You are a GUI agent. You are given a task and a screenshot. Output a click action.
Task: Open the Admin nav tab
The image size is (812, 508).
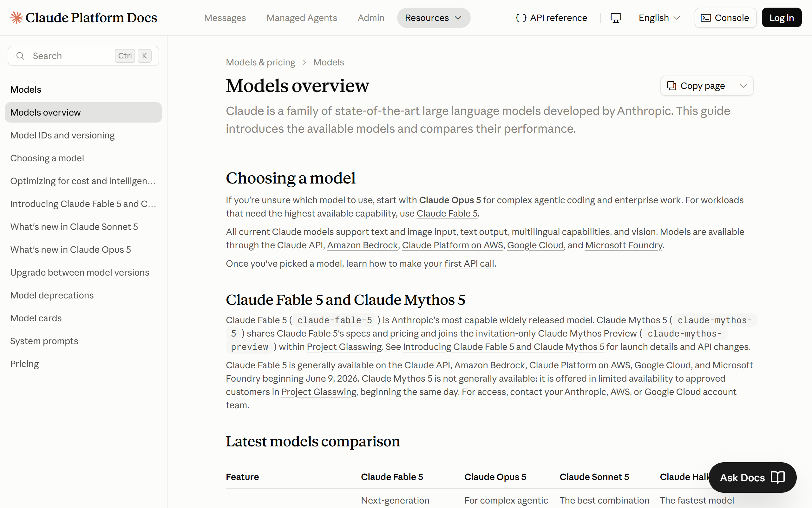(371, 18)
